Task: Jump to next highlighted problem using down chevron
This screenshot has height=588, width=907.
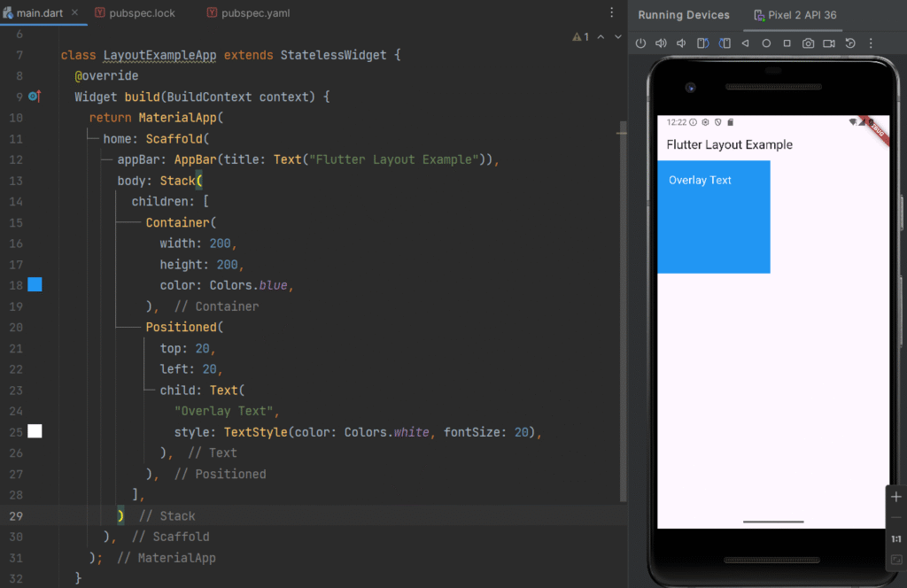Action: pos(617,37)
